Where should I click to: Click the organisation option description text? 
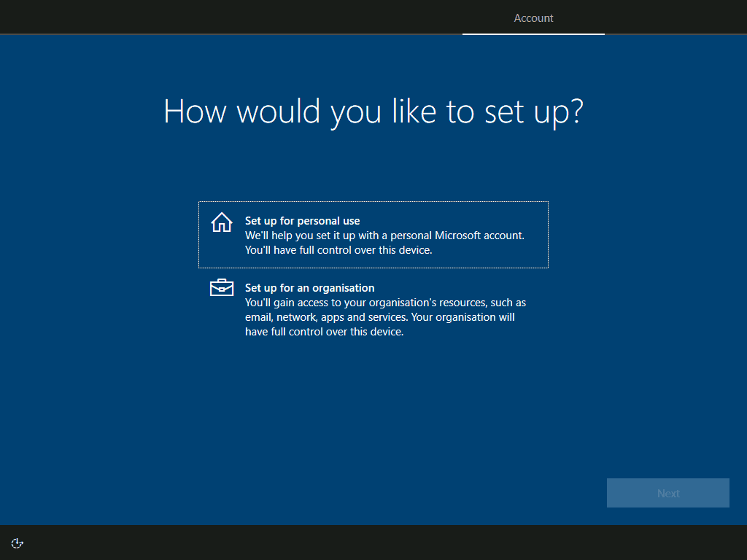(385, 316)
